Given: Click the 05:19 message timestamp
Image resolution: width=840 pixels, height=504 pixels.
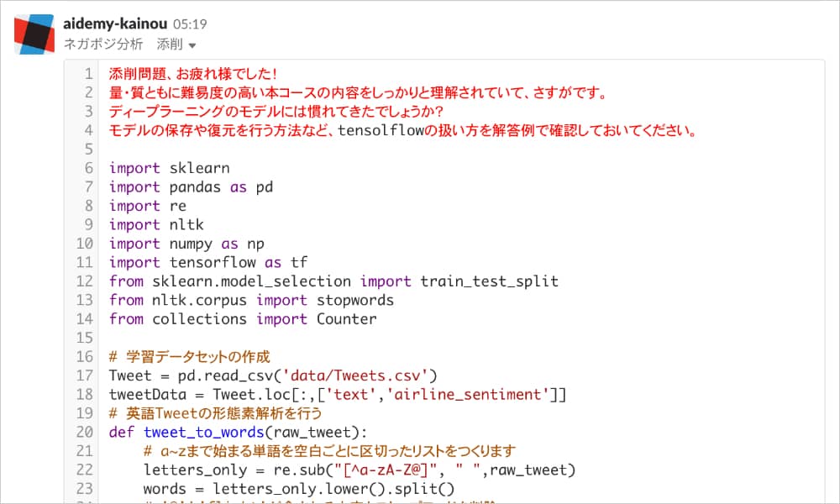Looking at the screenshot, I should (190, 24).
